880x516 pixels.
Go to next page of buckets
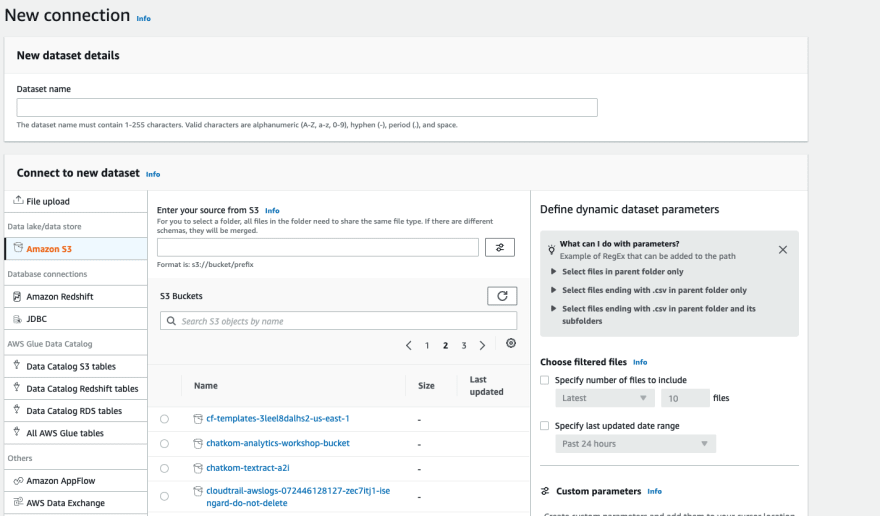pyautogui.click(x=482, y=345)
